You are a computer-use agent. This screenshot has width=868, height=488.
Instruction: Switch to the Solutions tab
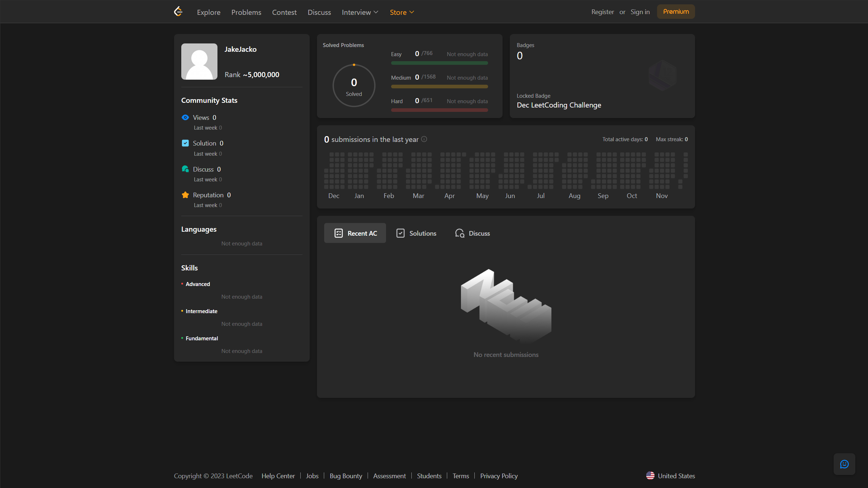tap(416, 233)
